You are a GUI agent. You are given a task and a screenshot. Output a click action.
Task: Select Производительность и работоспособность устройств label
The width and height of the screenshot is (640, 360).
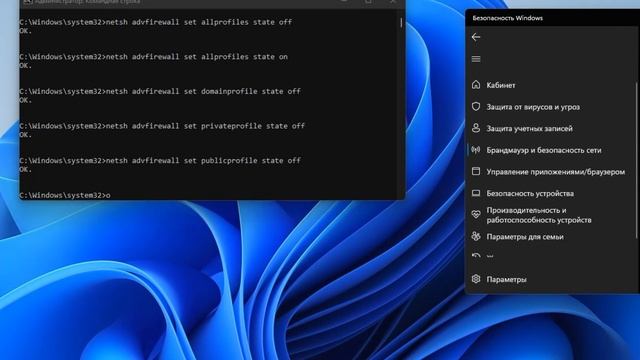point(539,215)
